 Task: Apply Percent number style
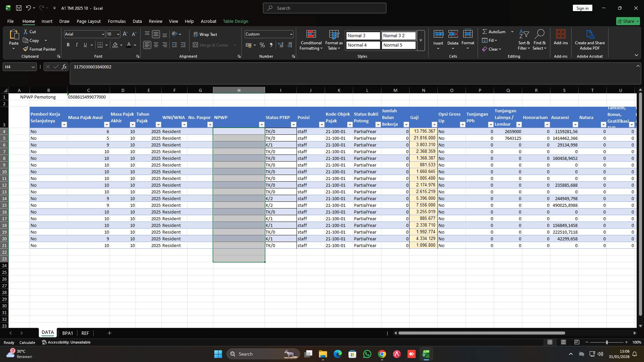[262, 45]
